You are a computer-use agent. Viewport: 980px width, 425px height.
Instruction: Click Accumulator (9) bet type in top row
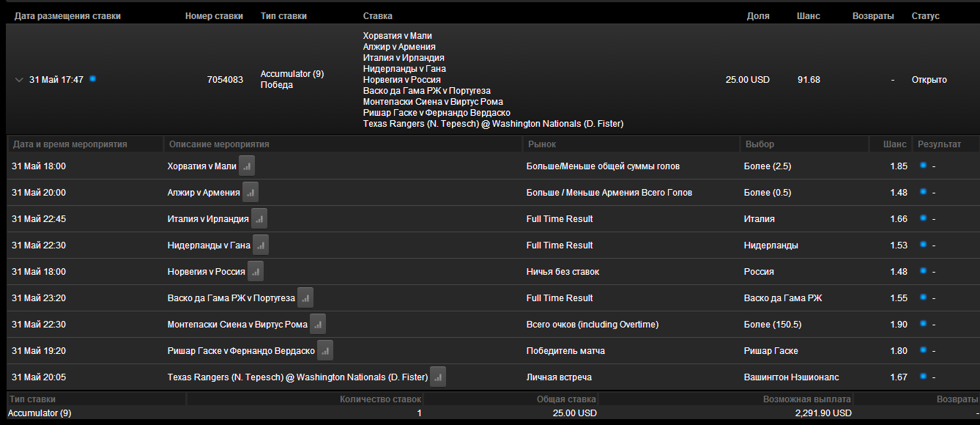coord(292,74)
